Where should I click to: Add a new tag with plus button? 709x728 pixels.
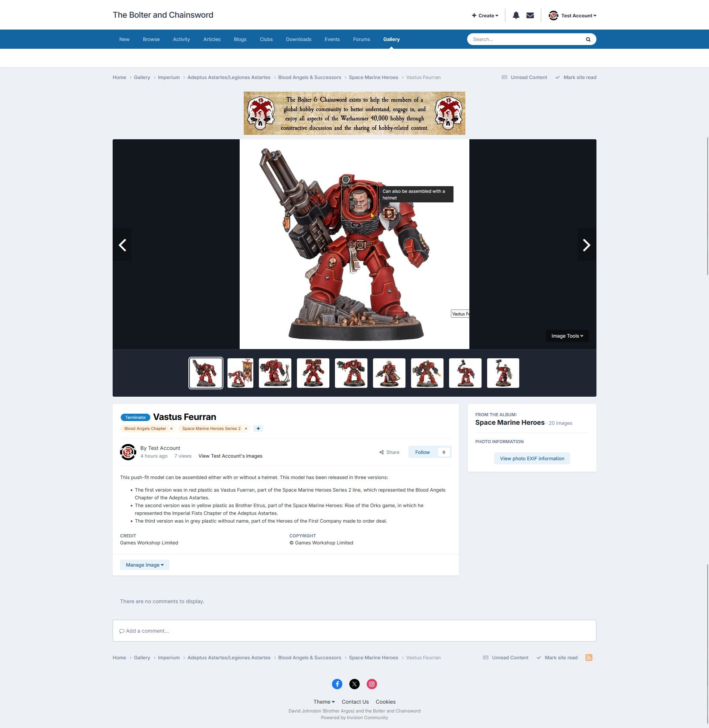(258, 428)
